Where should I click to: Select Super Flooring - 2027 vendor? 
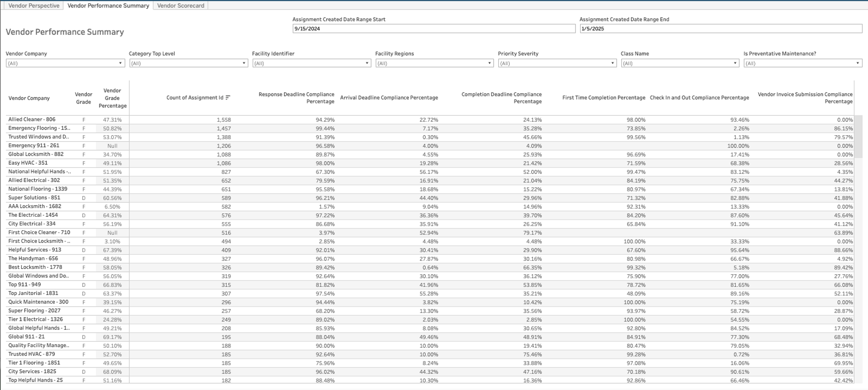click(x=34, y=310)
